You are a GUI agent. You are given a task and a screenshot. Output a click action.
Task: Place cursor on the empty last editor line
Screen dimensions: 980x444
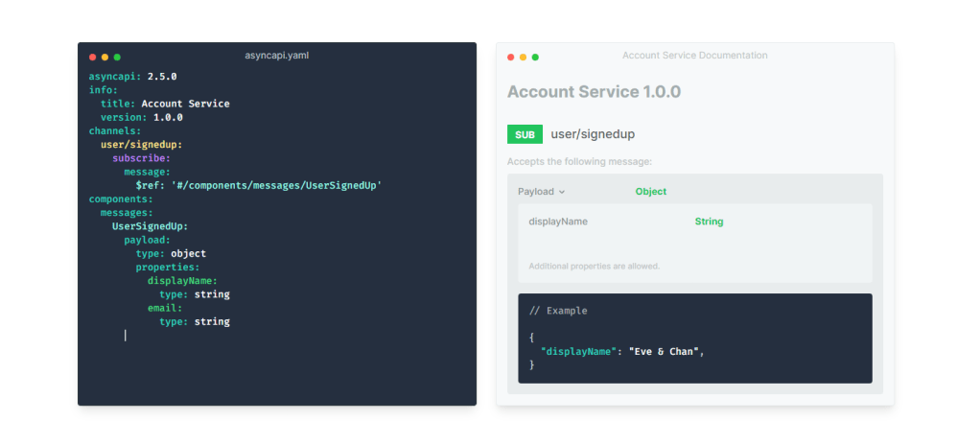pyautogui.click(x=126, y=336)
